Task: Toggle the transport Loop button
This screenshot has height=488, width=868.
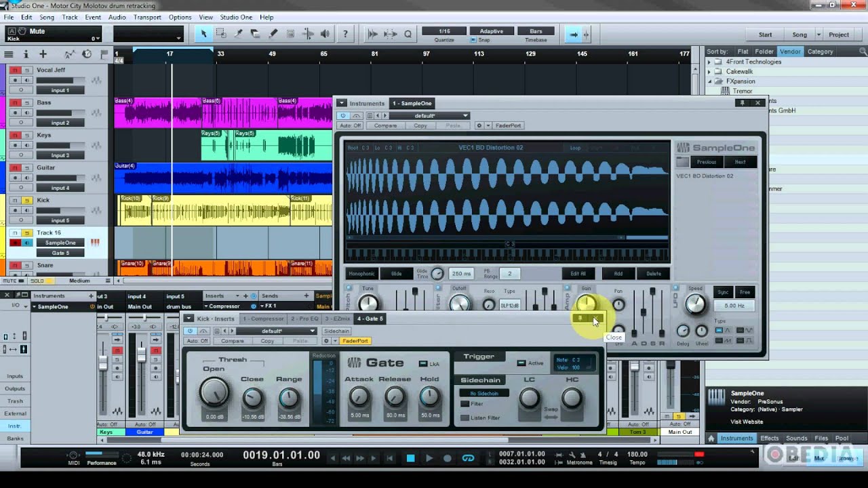Action: point(468,458)
